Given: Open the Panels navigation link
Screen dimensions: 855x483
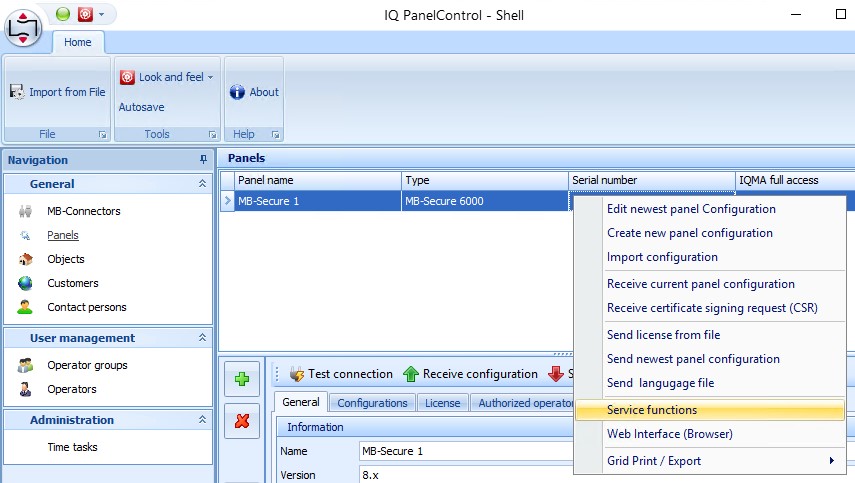Looking at the screenshot, I should 63,235.
